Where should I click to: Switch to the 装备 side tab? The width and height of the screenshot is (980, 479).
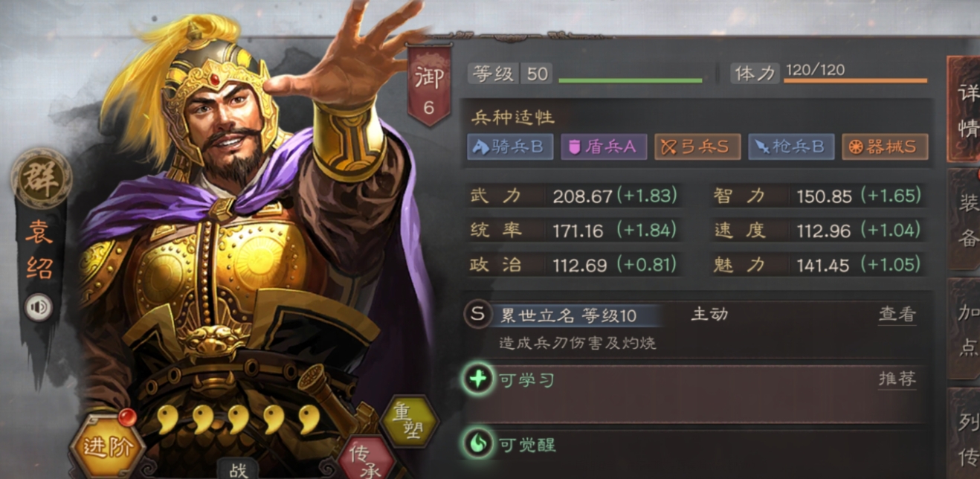pos(964,220)
